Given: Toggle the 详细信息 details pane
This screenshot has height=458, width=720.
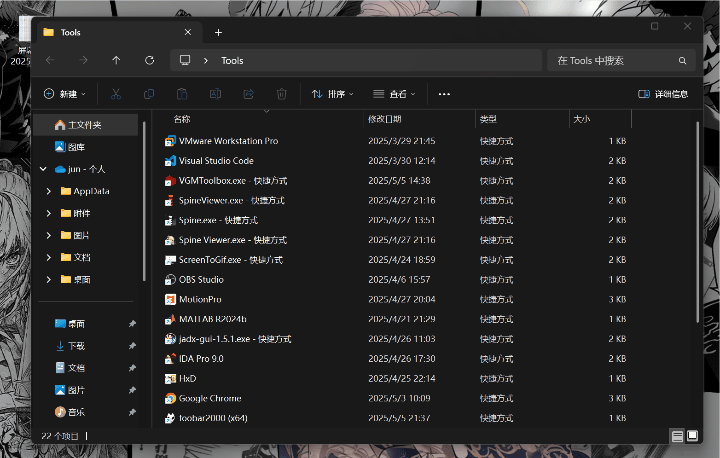Looking at the screenshot, I should tap(663, 94).
